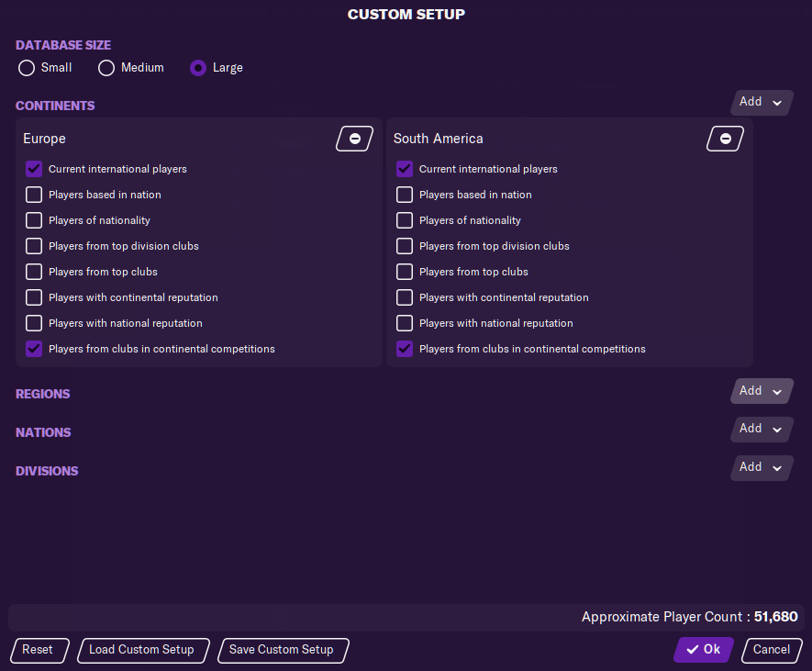Viewport: 812px width, 671px height.
Task: Open Load Custom Setup
Action: click(x=142, y=650)
